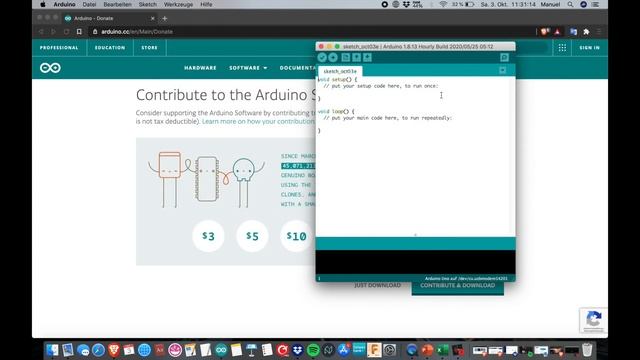Open Trash in the dock

(587, 350)
